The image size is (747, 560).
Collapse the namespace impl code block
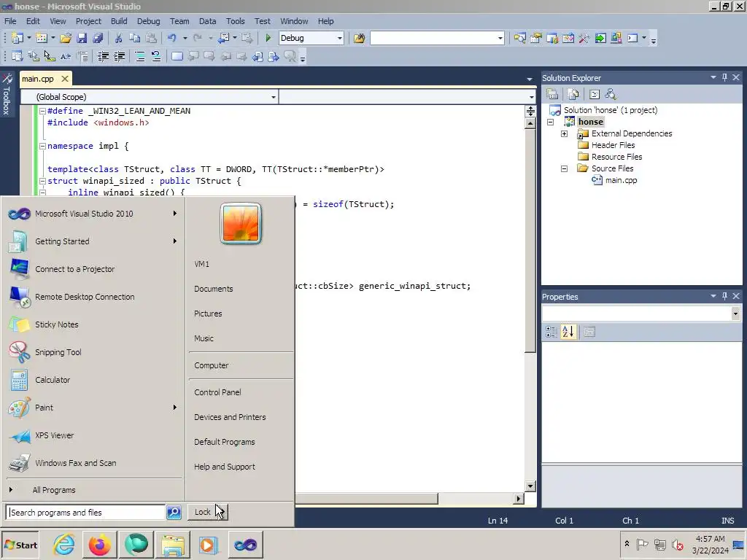coord(42,146)
